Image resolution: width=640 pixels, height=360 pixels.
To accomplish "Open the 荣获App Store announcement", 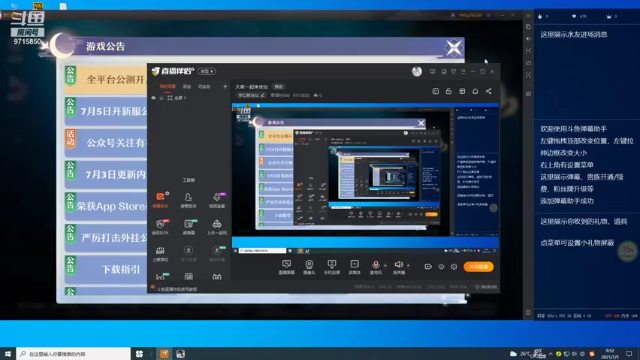I will (106, 206).
